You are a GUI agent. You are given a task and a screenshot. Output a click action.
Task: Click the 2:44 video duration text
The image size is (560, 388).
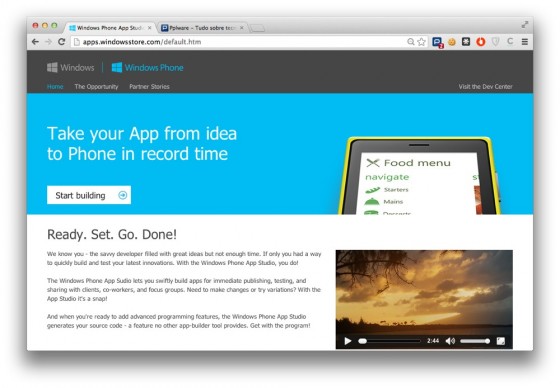[x=433, y=341]
